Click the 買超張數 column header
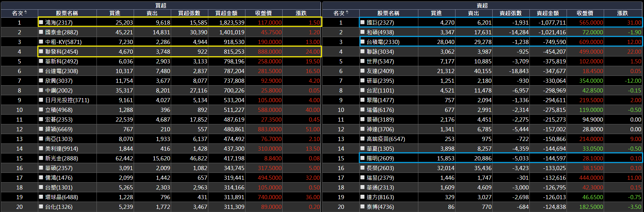 pos(189,13)
